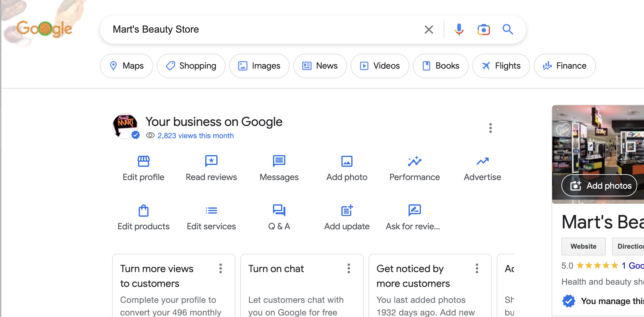Search by image using camera icon

(x=483, y=30)
